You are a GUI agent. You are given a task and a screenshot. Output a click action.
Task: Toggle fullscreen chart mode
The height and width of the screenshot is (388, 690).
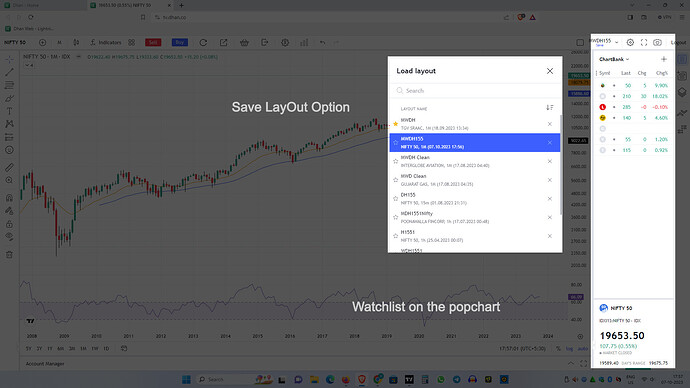pyautogui.click(x=644, y=42)
